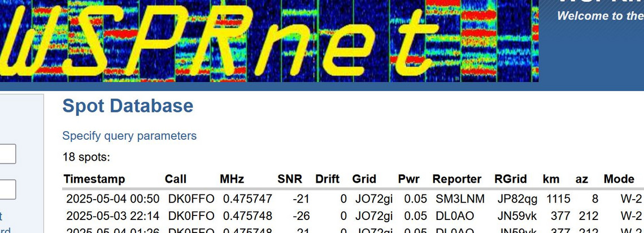Click the SNR column header
The height and width of the screenshot is (233, 644).
coord(290,179)
